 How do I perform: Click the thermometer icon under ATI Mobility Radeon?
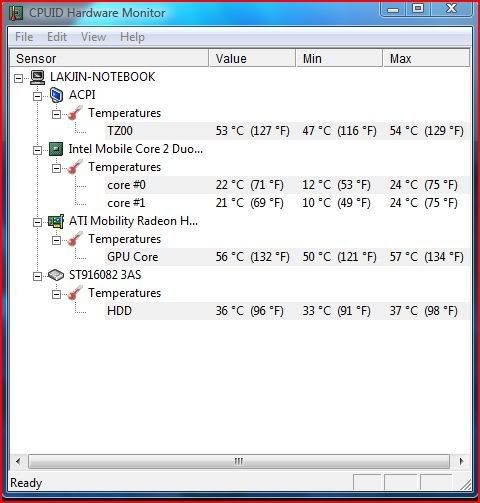(75, 239)
